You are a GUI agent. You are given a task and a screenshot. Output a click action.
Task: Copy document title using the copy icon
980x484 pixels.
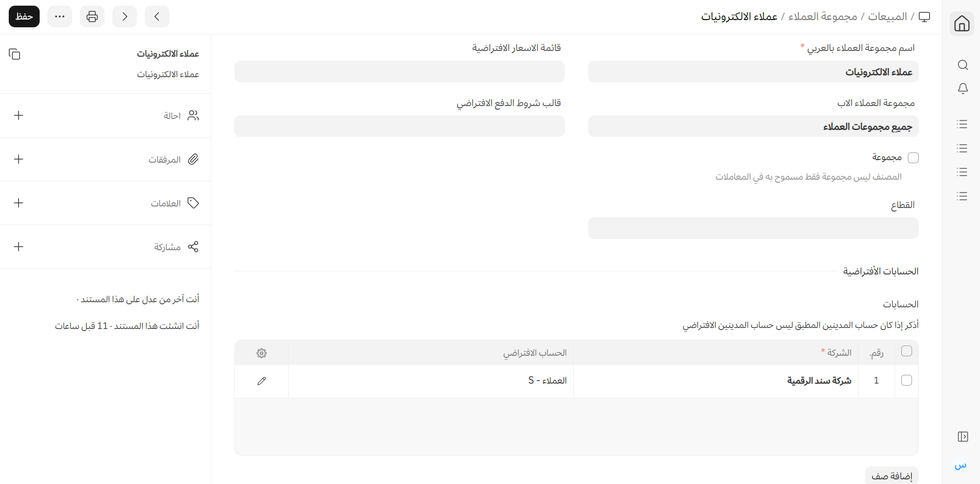[x=14, y=54]
